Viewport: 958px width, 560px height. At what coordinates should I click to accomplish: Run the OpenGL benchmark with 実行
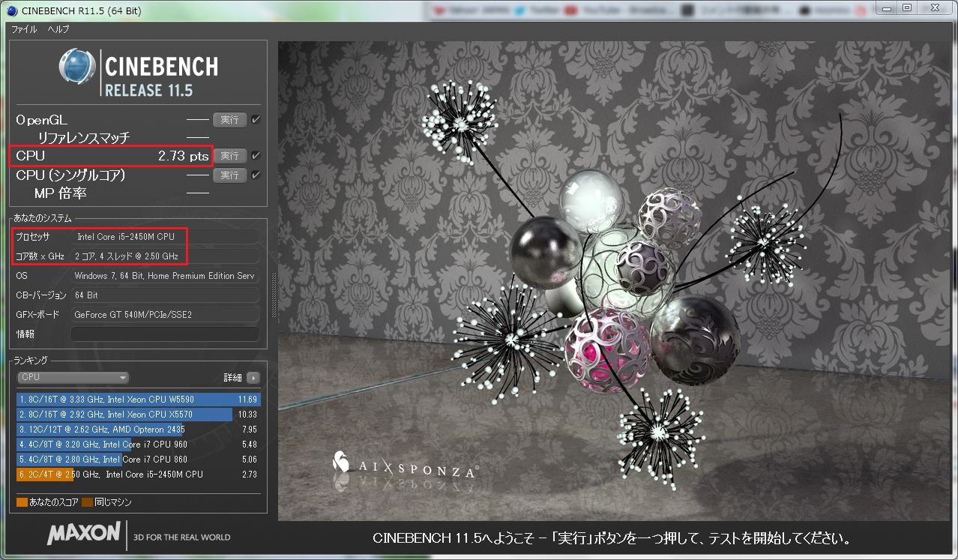(x=229, y=120)
